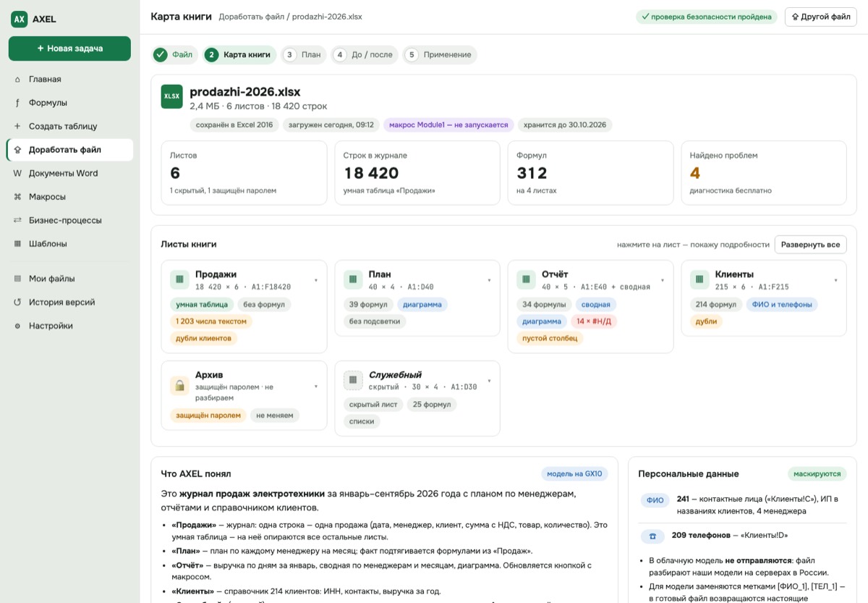Screen dimensions: 868x603
Task: Click the История версий clock icon
Action: (17, 303)
